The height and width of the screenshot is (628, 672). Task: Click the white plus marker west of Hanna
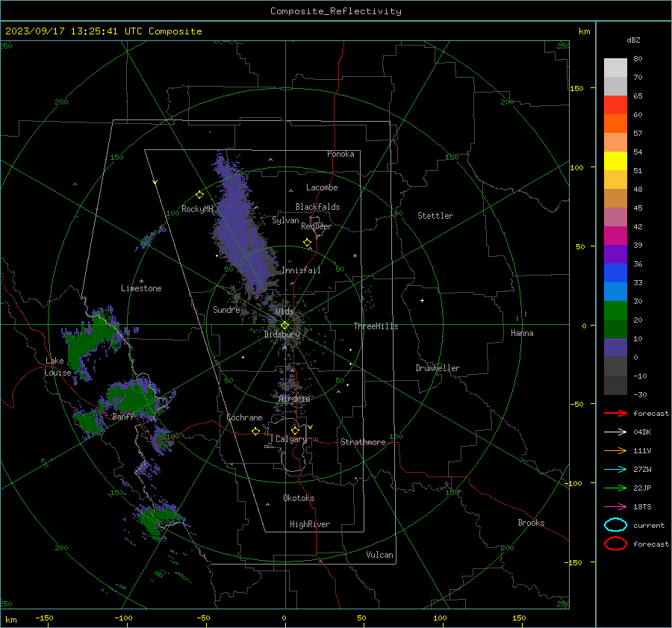(422, 300)
